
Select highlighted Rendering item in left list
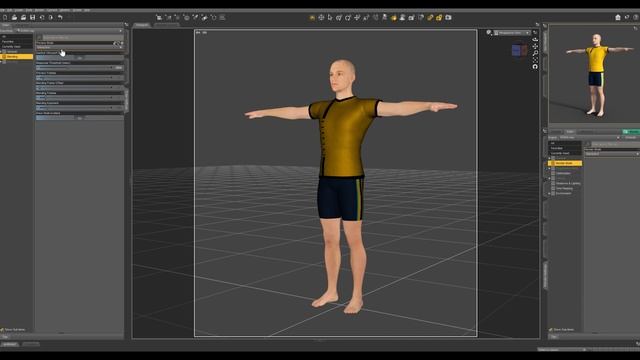(16, 57)
